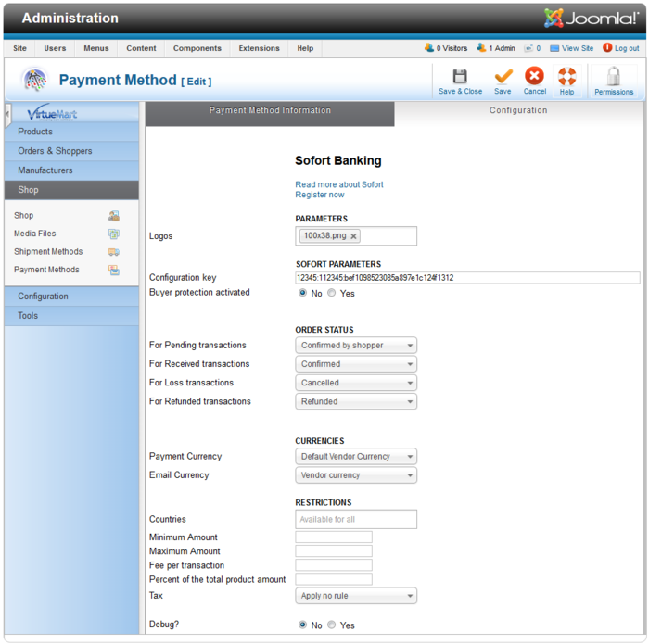Switch to Payment Method Information tab
Screen dimensions: 649x644
tap(270, 114)
